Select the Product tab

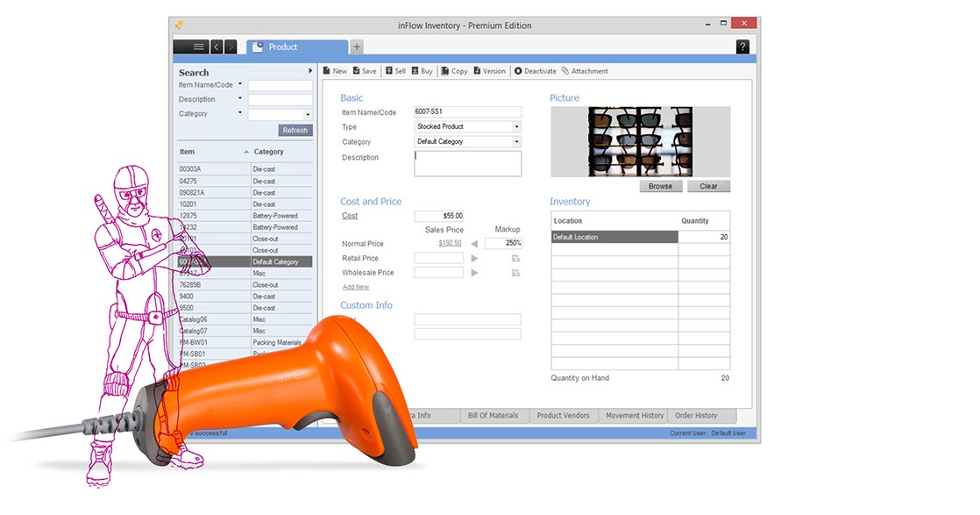(297, 46)
